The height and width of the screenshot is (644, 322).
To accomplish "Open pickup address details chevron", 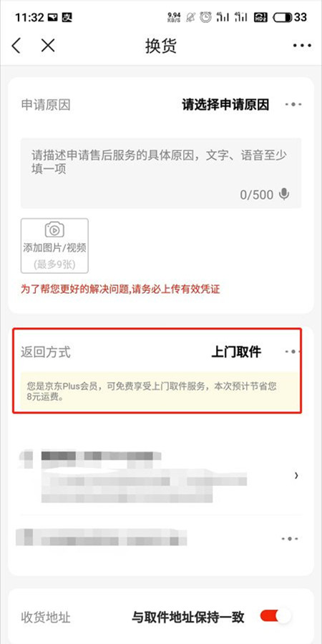I will pyautogui.click(x=296, y=475).
